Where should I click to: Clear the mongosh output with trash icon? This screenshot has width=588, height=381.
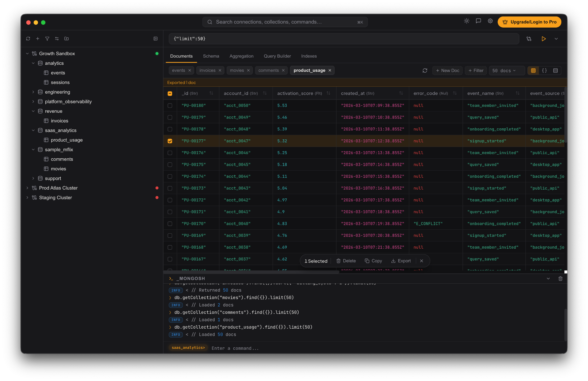tap(560, 279)
